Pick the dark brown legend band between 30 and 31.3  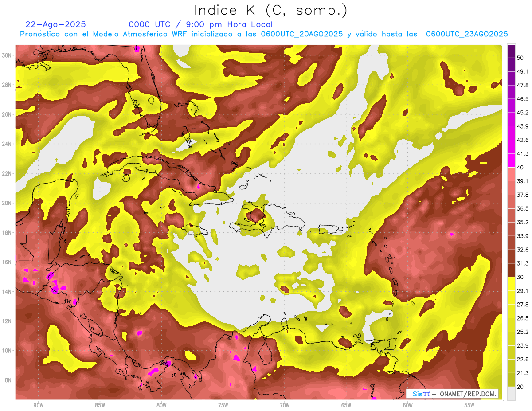click(511, 270)
